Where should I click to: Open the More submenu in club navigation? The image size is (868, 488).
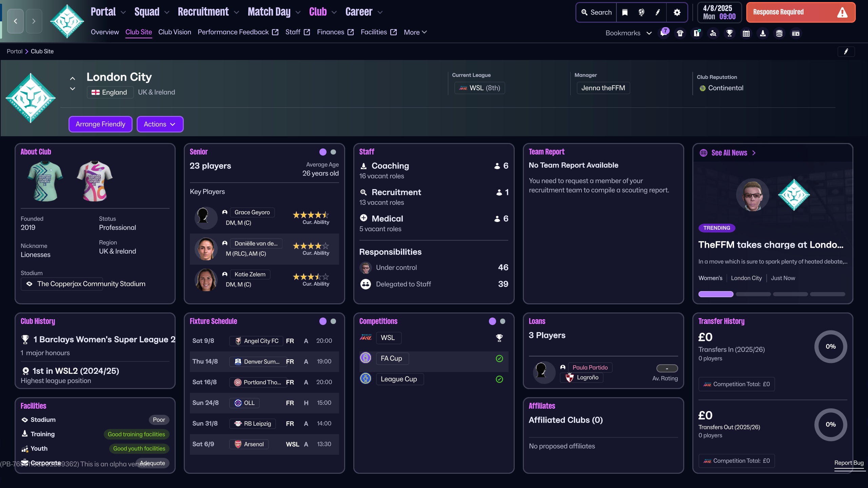tap(415, 32)
